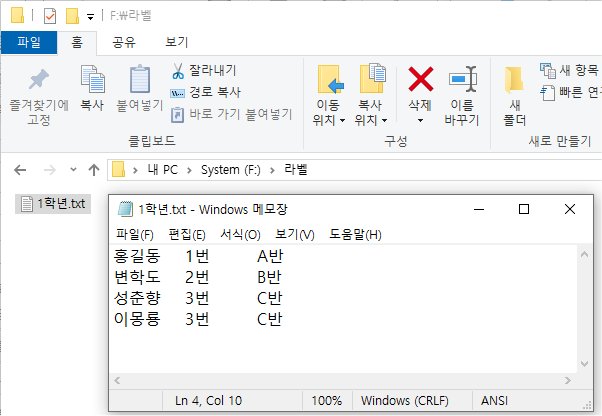Pin to Quick access (즐겨찾기에 고정)
The height and width of the screenshot is (416, 602).
pyautogui.click(x=38, y=97)
